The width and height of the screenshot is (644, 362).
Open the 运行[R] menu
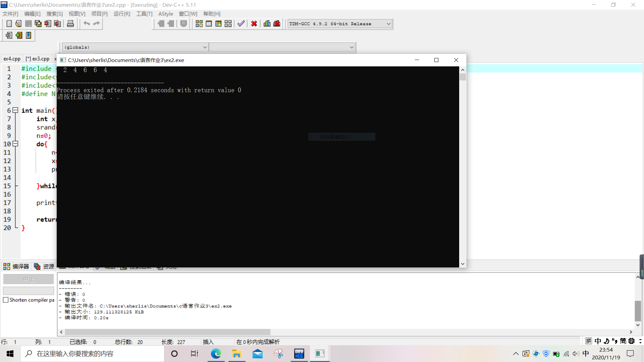tap(121, 14)
